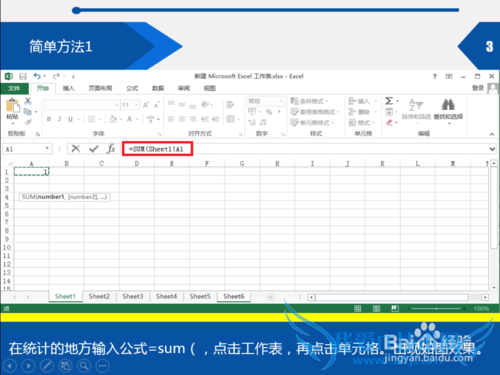The image size is (500, 375).
Task: Click the Insert Function fx button
Action: coord(111,148)
